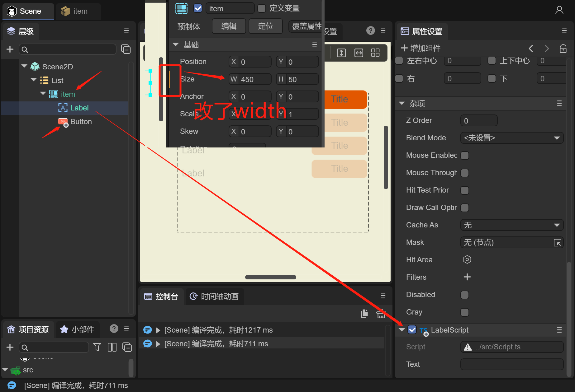The height and width of the screenshot is (392, 575).
Task: Click the user account icon
Action: click(x=559, y=11)
